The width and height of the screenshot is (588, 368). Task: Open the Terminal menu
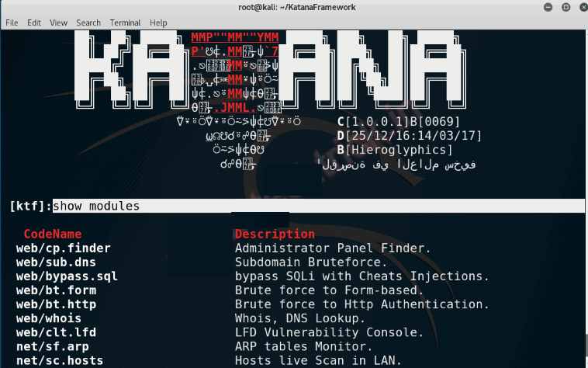click(x=125, y=23)
